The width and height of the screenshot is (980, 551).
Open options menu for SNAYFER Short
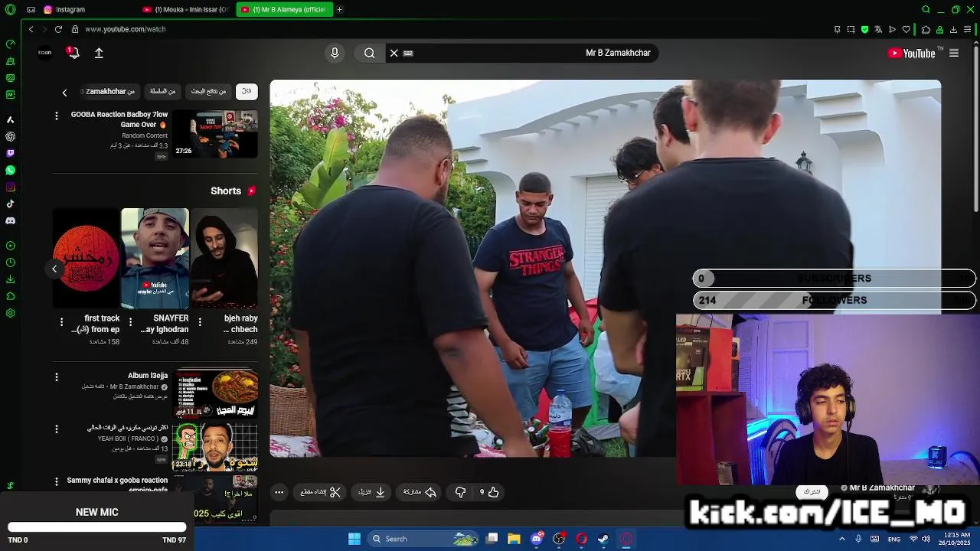pos(130,322)
